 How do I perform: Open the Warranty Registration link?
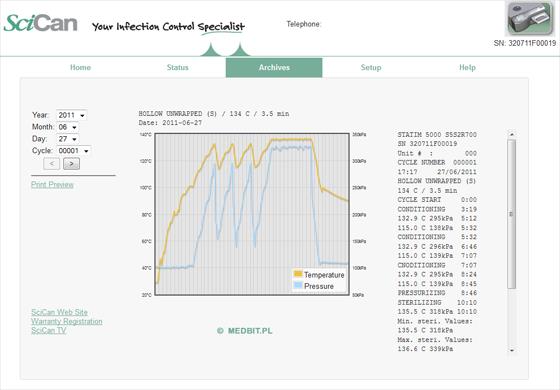tap(66, 321)
